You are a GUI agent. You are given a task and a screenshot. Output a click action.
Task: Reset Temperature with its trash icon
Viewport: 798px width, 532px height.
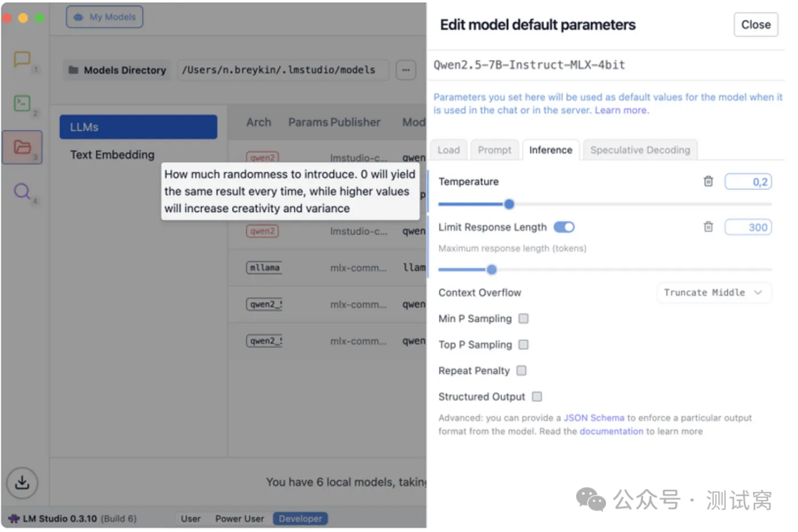click(x=709, y=182)
